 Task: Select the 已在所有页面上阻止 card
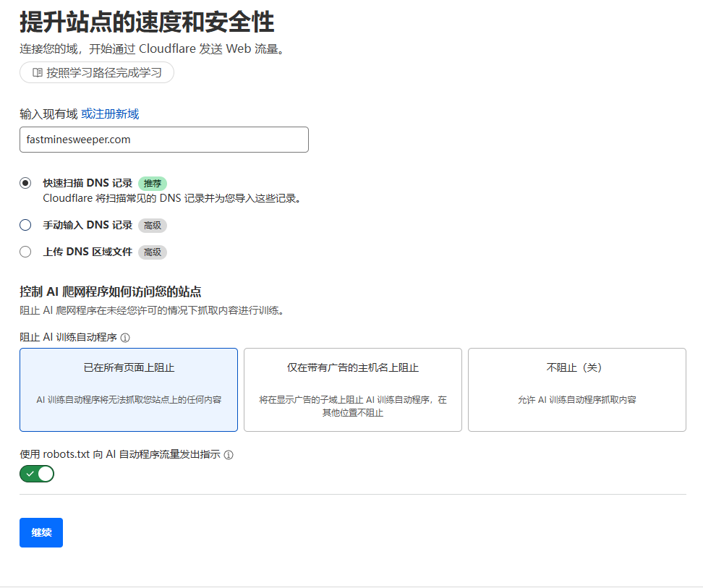click(128, 389)
